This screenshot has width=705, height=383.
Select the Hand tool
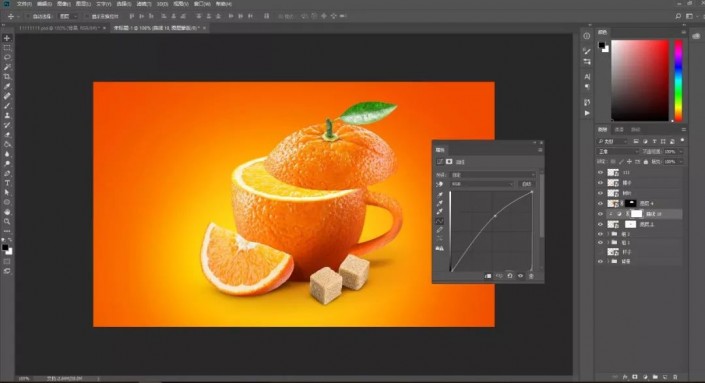pos(7,212)
